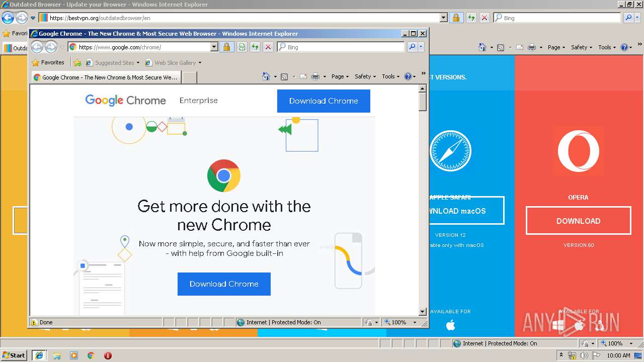Stop loading in the Outdated Browser window

tap(485, 18)
